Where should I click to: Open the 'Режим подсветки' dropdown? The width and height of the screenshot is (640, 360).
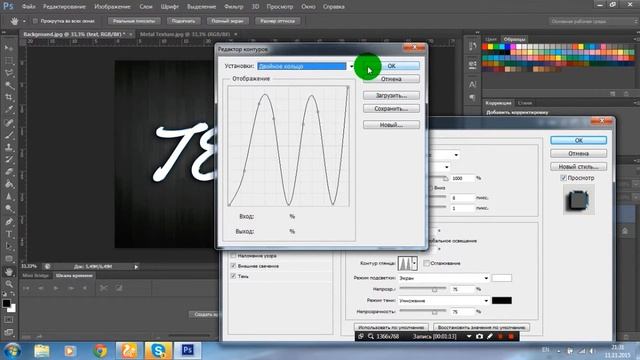pos(486,278)
